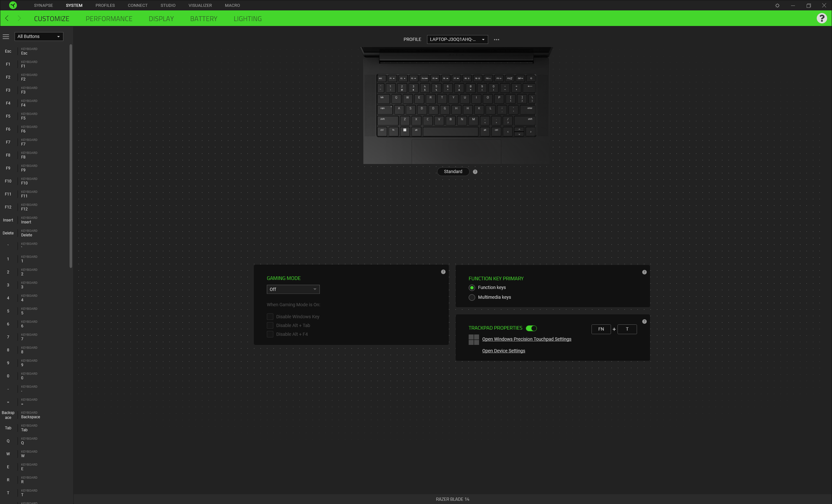Click help icon next to Standard
Screen dimensions: 832x504
[x=475, y=172]
